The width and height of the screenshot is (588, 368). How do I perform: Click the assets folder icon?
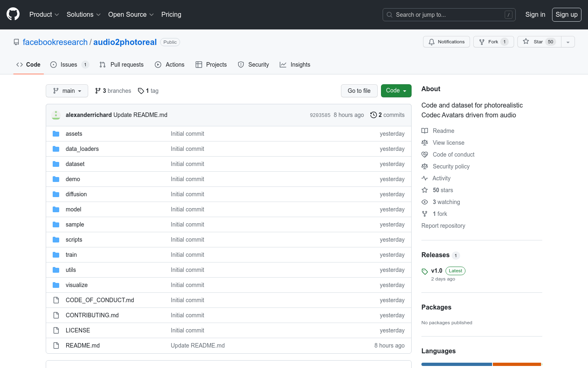[56, 134]
